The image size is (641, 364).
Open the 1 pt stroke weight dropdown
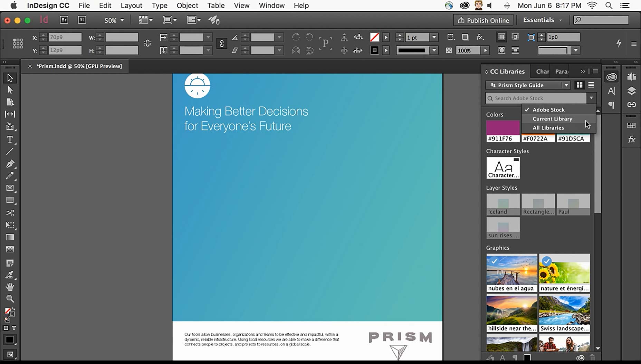434,37
